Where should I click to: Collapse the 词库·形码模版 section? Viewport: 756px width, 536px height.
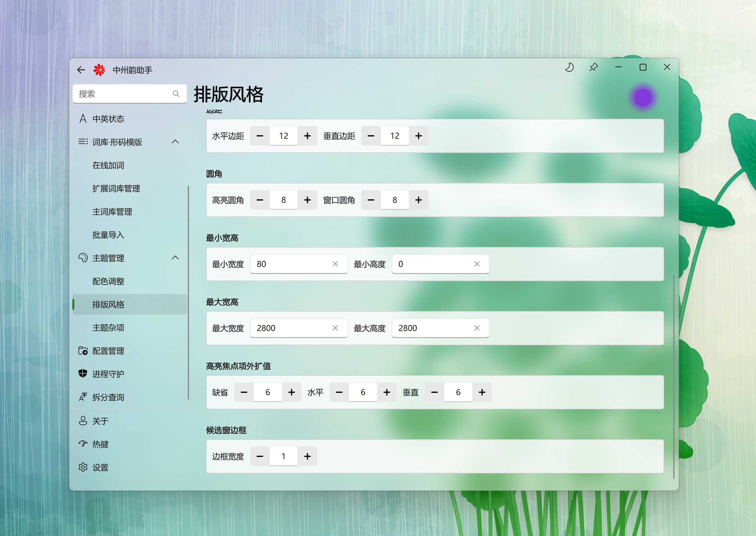175,142
